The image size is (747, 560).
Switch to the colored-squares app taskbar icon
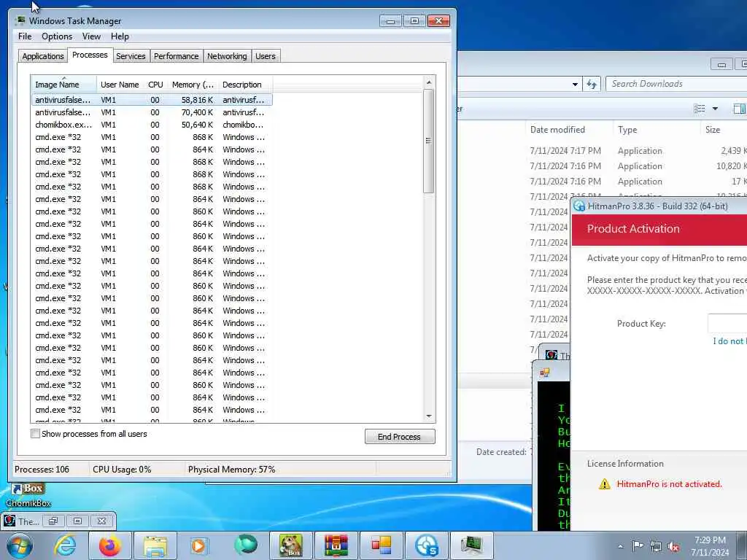point(381,545)
